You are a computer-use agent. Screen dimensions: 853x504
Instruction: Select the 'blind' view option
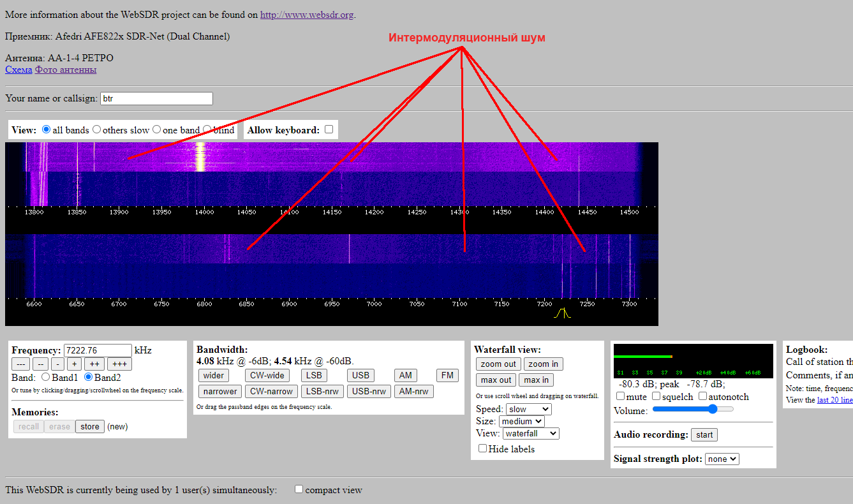coord(207,130)
